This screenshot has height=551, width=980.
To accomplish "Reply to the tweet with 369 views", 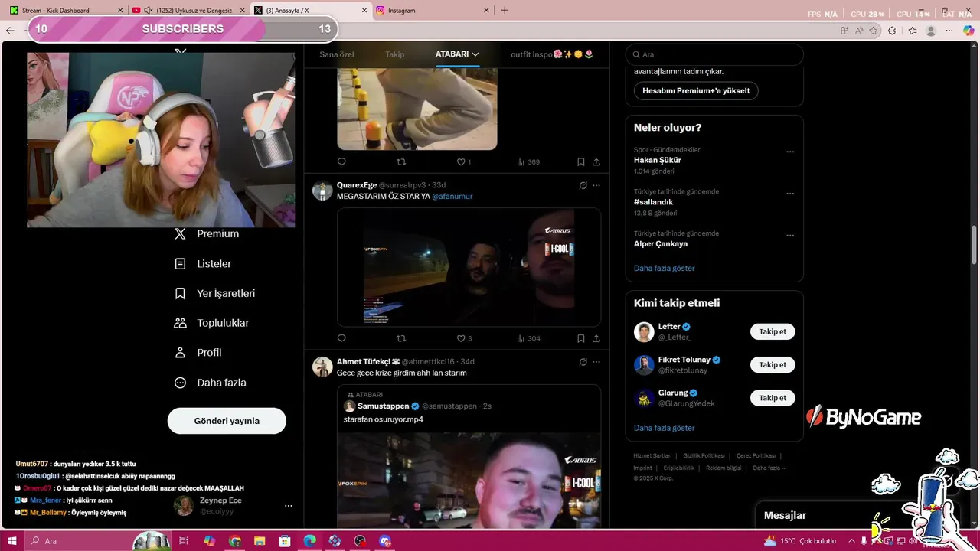I will click(341, 162).
